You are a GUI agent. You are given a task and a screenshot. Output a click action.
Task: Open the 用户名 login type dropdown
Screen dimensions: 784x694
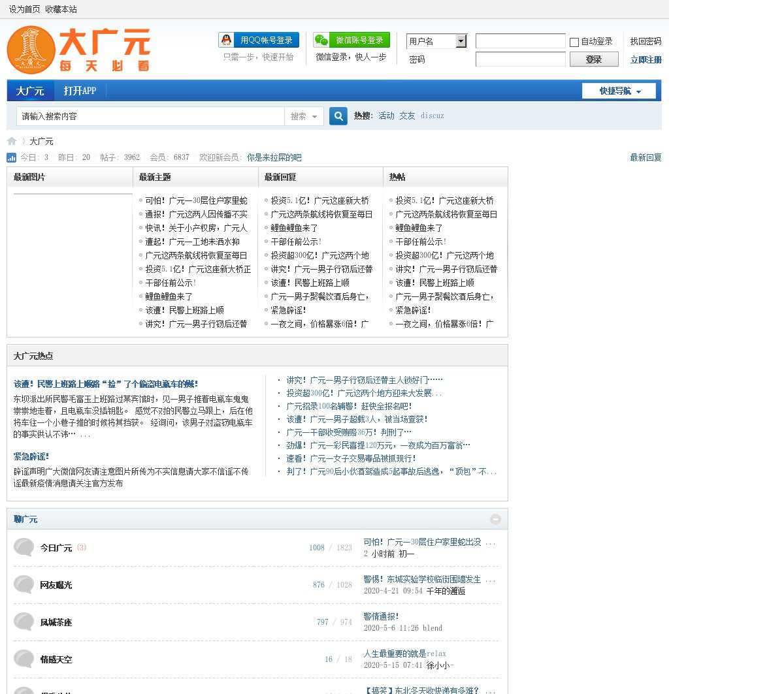(x=461, y=41)
